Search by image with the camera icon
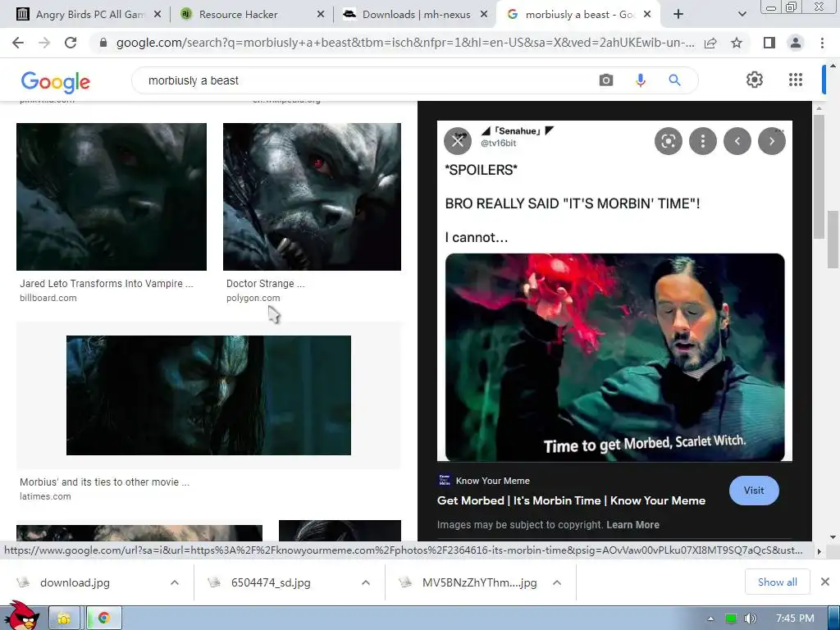840x630 pixels. click(x=606, y=80)
